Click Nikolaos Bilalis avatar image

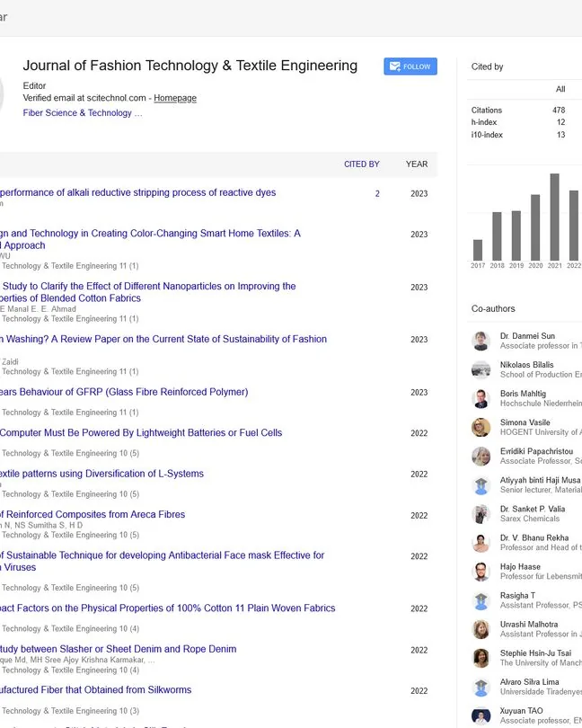click(481, 370)
